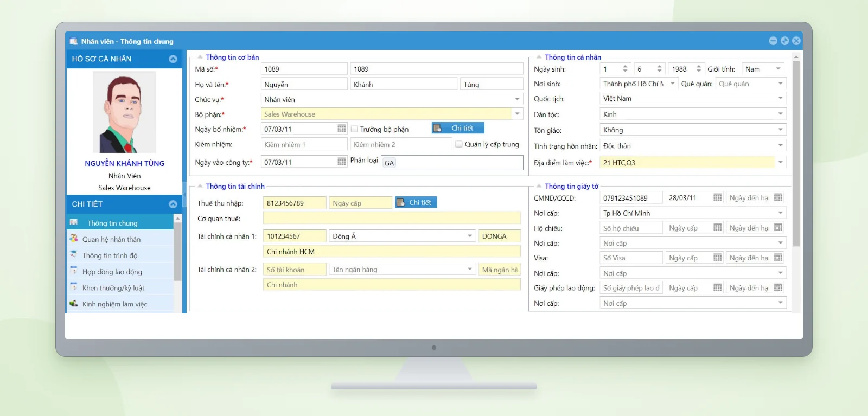Image resolution: width=868 pixels, height=416 pixels.
Task: Increase the birth year stepper value
Action: (x=699, y=67)
